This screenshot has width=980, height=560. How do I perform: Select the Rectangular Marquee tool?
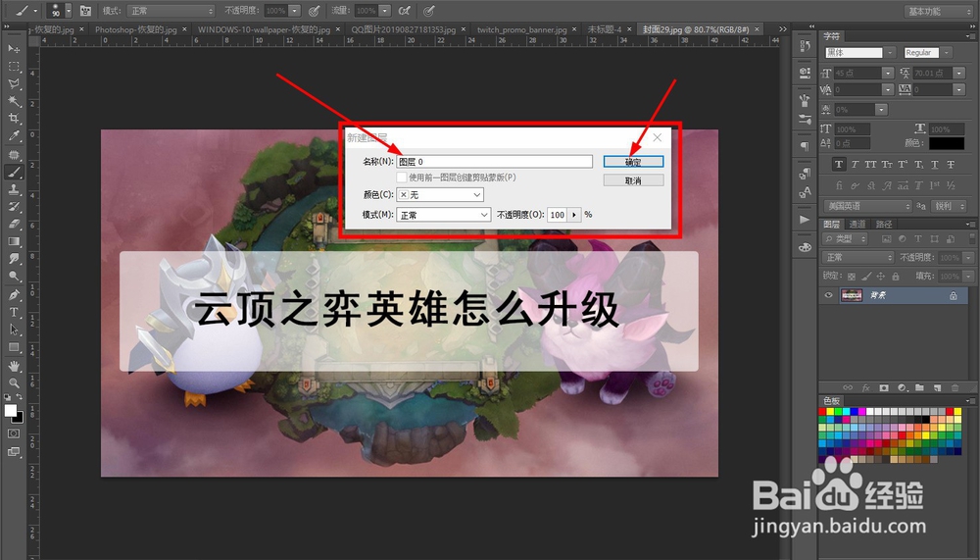tap(14, 67)
